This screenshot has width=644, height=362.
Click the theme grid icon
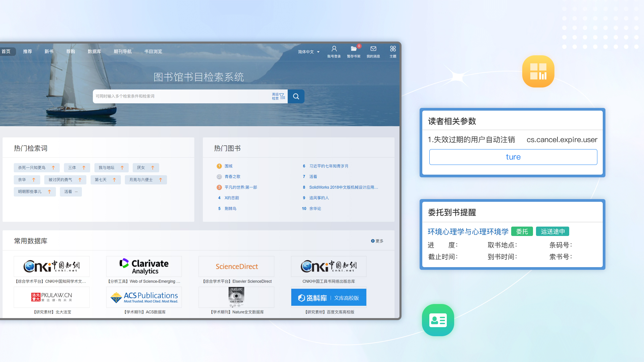point(393,49)
